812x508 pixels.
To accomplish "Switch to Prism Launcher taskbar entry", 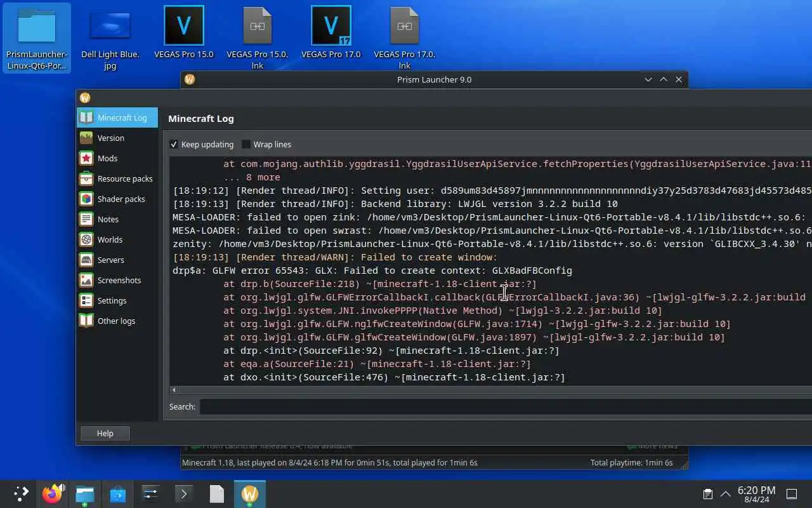I will [x=250, y=493].
